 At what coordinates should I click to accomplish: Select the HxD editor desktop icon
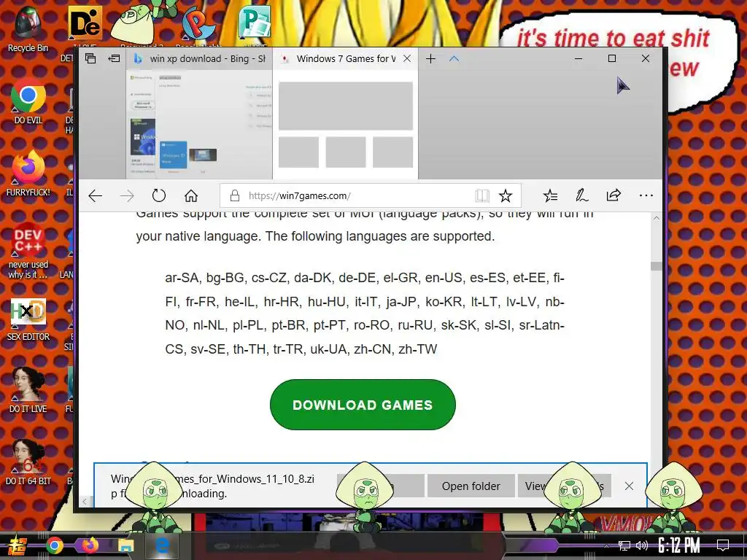[x=28, y=319]
